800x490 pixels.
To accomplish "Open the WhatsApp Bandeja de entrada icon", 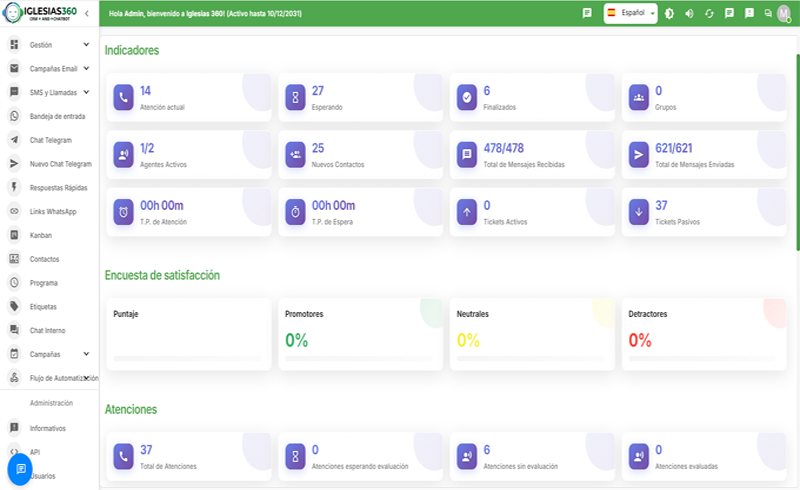I will tap(14, 116).
